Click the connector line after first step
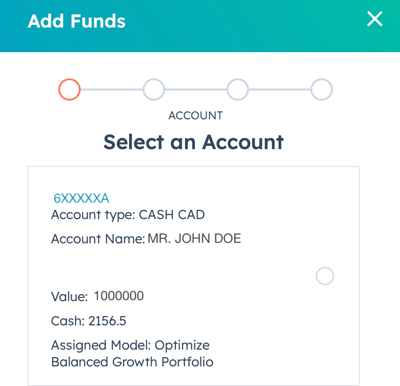Viewport: 400px width, 386px height. click(x=112, y=89)
